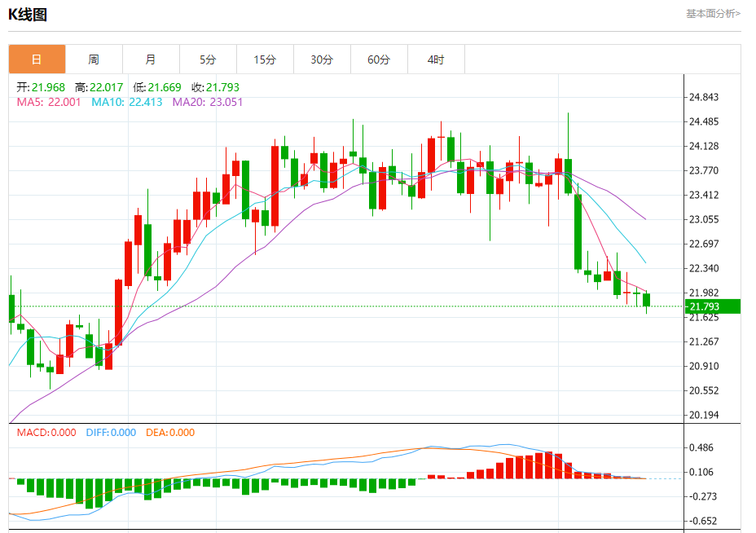Screen dimensions: 756x533
Task: Click the MA20: 23.051 legend
Action: 207,102
